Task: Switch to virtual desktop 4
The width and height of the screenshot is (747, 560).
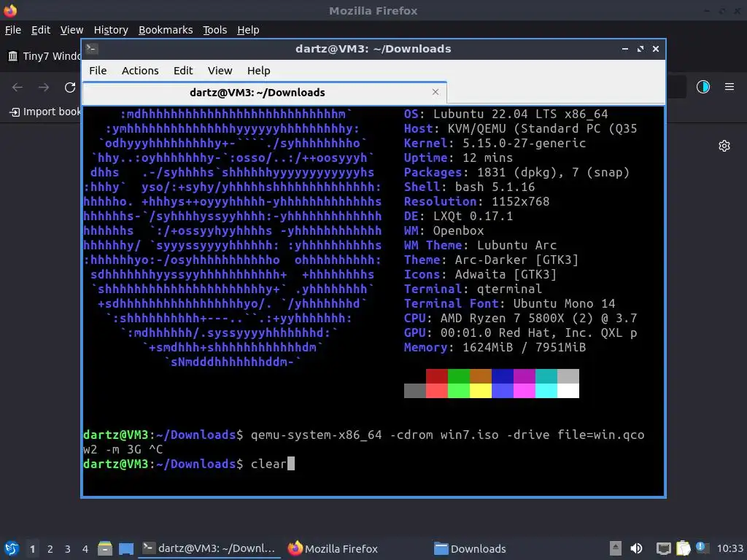Action: coord(85,549)
